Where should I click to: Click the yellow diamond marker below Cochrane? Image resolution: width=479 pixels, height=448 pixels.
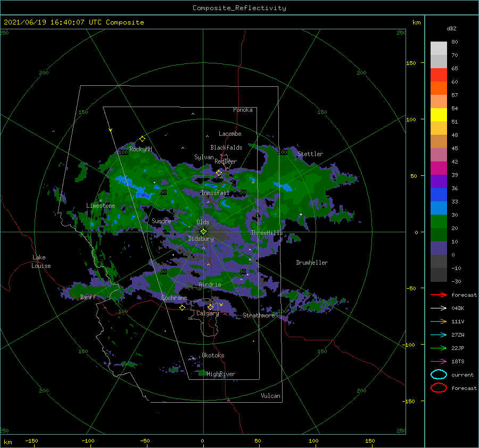click(x=182, y=308)
